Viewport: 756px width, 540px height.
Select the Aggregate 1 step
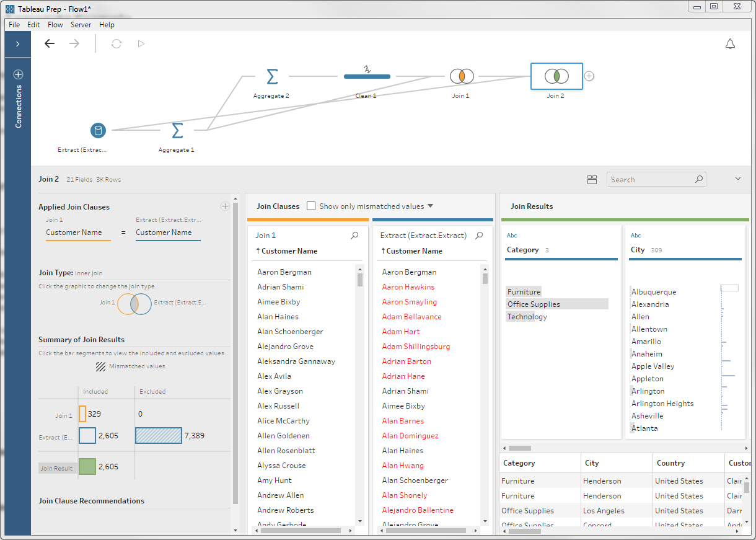tap(177, 130)
